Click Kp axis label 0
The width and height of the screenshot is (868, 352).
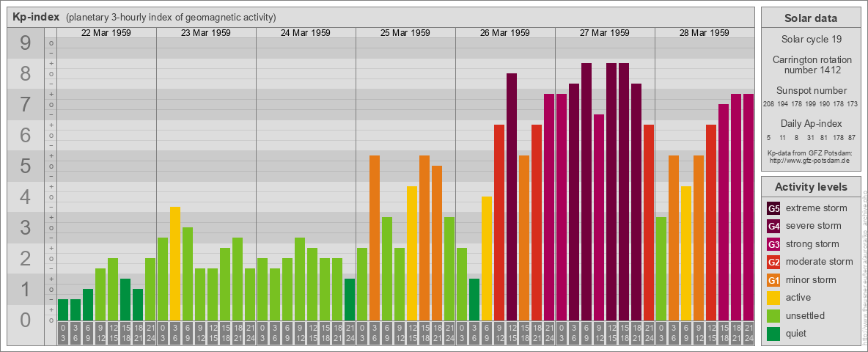pos(26,320)
